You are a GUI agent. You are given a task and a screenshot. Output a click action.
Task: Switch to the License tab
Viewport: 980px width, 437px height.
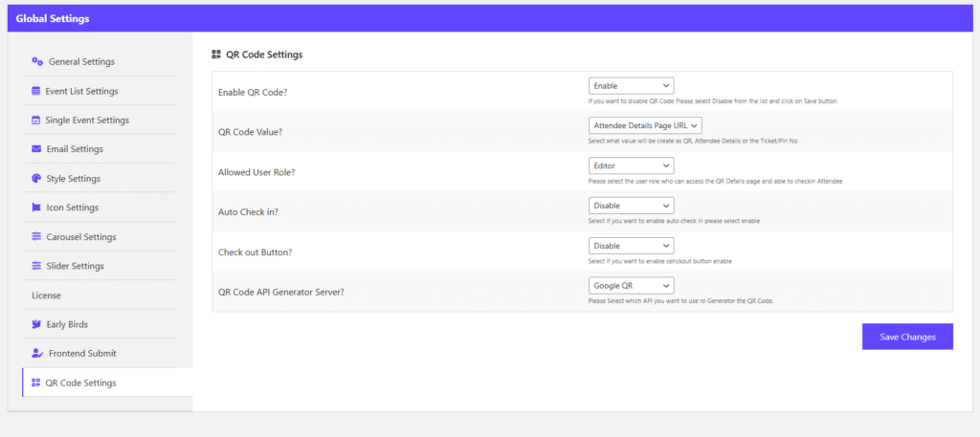click(x=47, y=295)
